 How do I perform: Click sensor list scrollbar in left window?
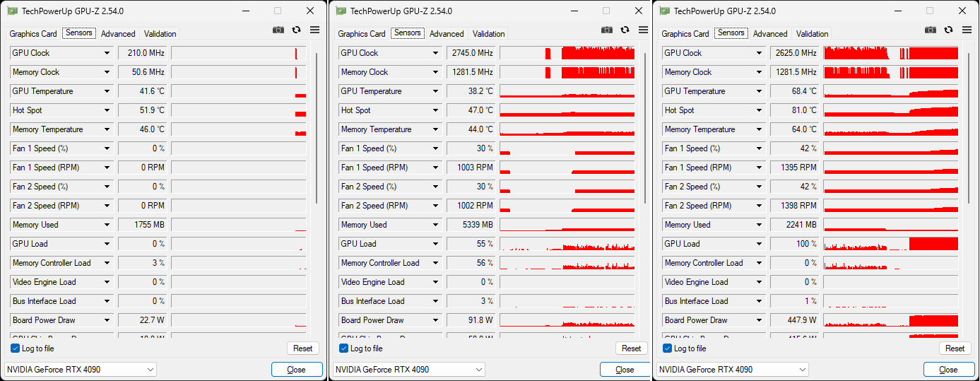317,127
